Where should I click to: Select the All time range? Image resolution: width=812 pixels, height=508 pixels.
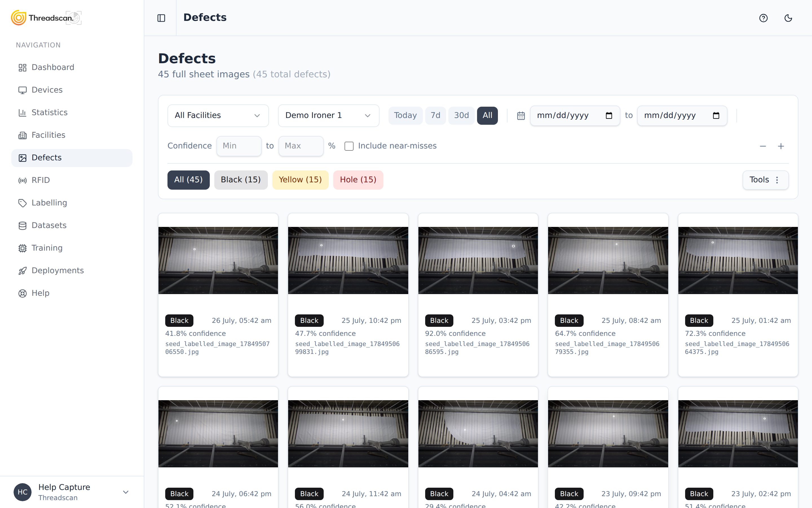pyautogui.click(x=487, y=116)
